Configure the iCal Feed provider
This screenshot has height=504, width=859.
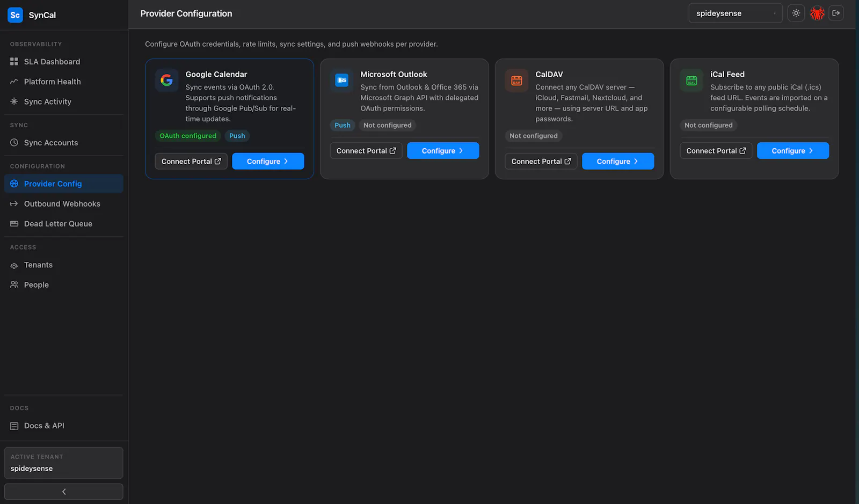793,151
